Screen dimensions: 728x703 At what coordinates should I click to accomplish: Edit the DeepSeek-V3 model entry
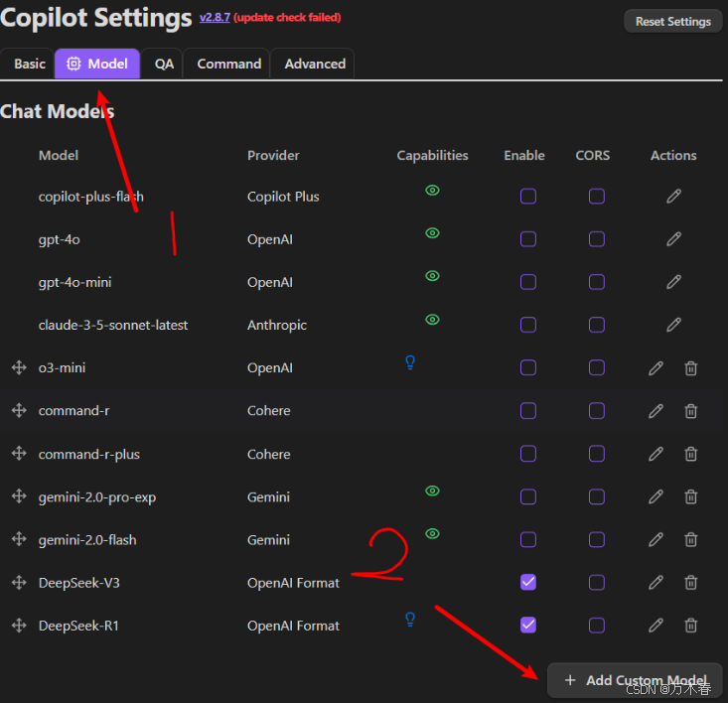click(x=655, y=582)
